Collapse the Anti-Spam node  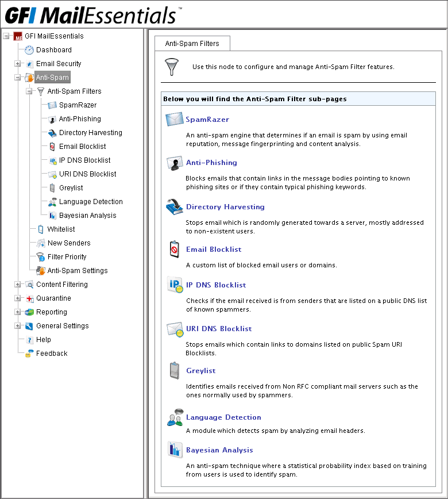(x=17, y=78)
